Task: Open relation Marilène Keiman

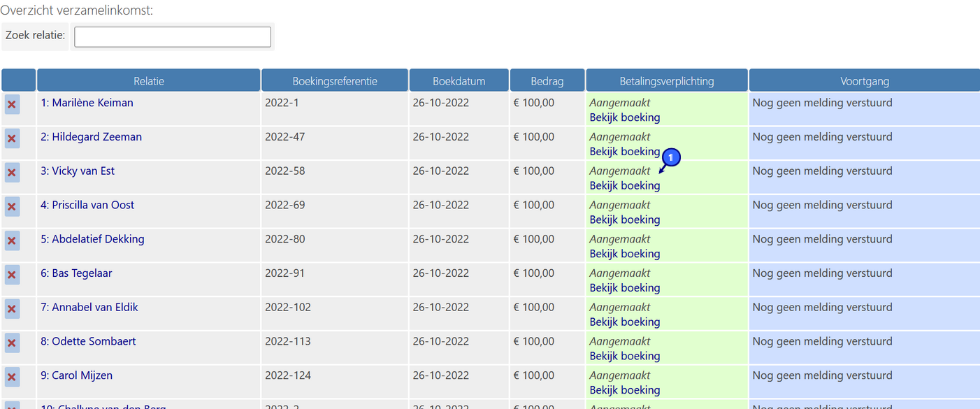Action: (87, 103)
